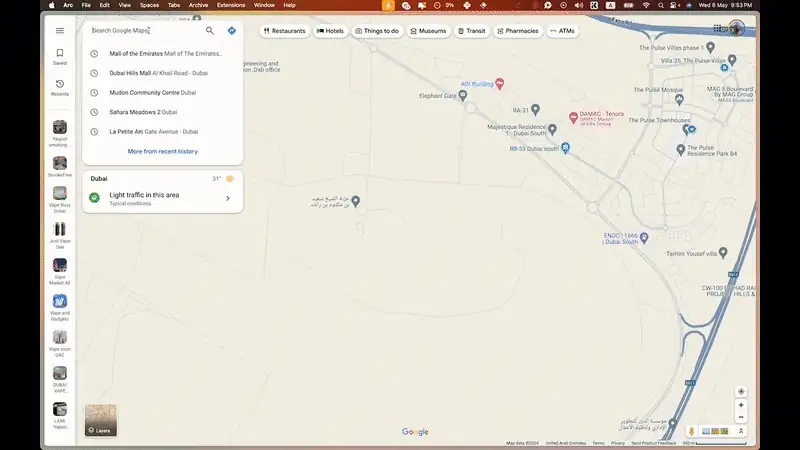Click the search magnifier icon

coord(210,31)
